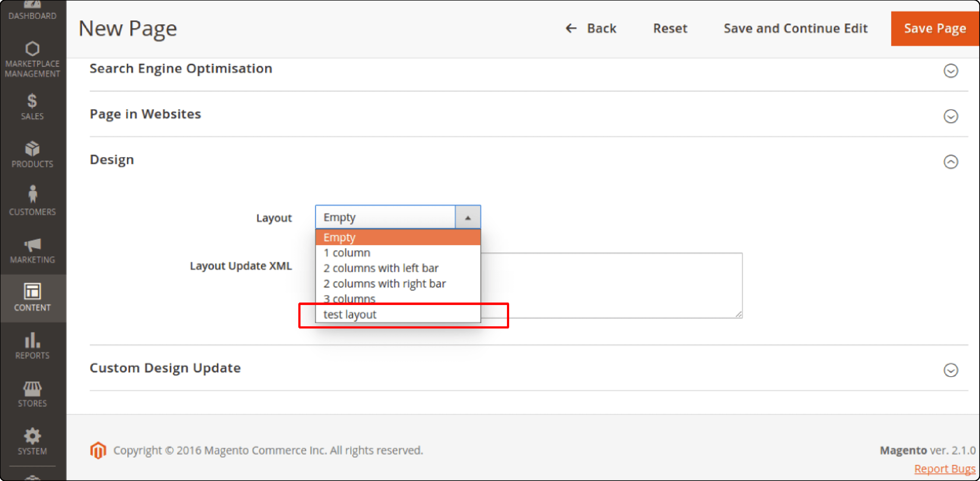Select test layout option

tap(398, 315)
